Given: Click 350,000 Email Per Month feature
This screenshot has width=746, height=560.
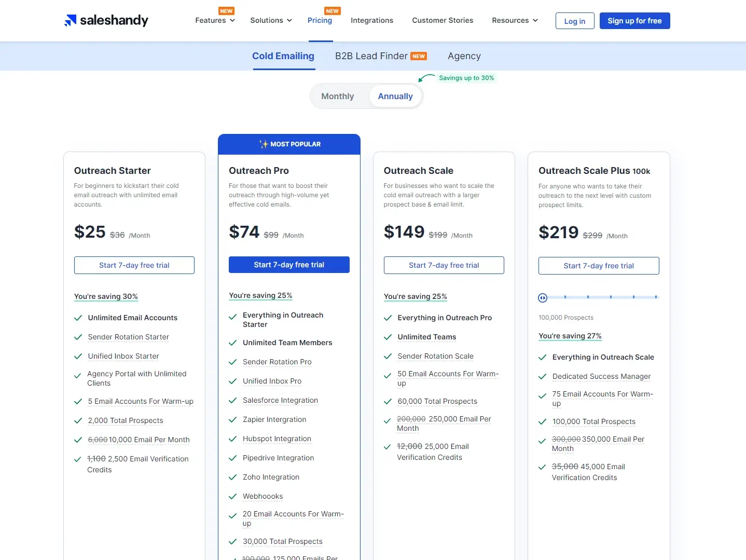Looking at the screenshot, I should click(x=598, y=444).
